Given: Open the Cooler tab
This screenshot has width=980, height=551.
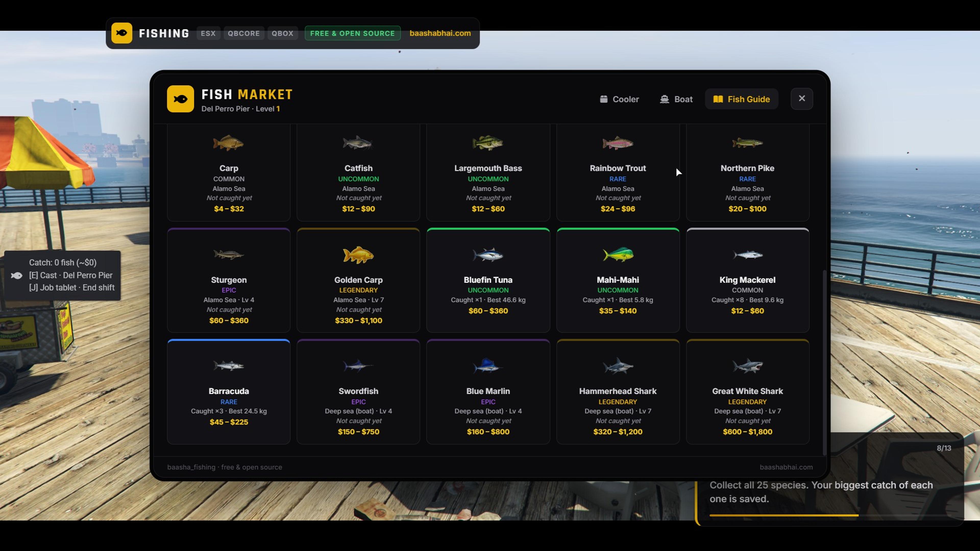Looking at the screenshot, I should pyautogui.click(x=619, y=99).
